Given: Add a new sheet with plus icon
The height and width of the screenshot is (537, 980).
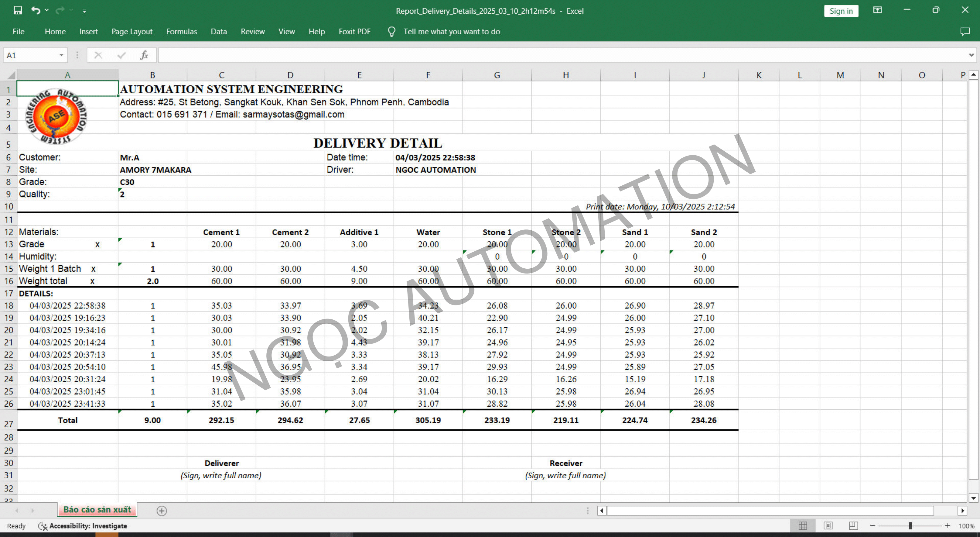Looking at the screenshot, I should click(162, 511).
